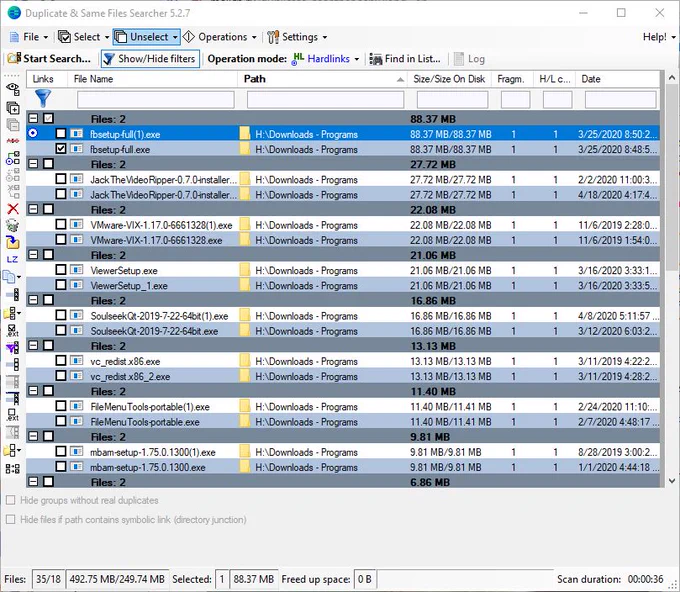
Task: Sort by Size/Size On Disk column header
Action: coord(449,79)
